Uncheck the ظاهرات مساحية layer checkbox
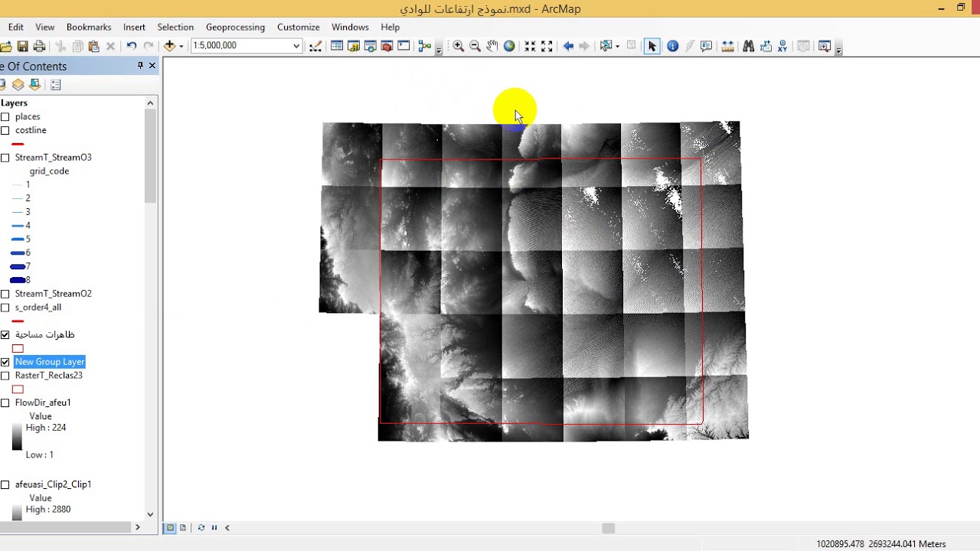980x551 pixels. pos(5,335)
